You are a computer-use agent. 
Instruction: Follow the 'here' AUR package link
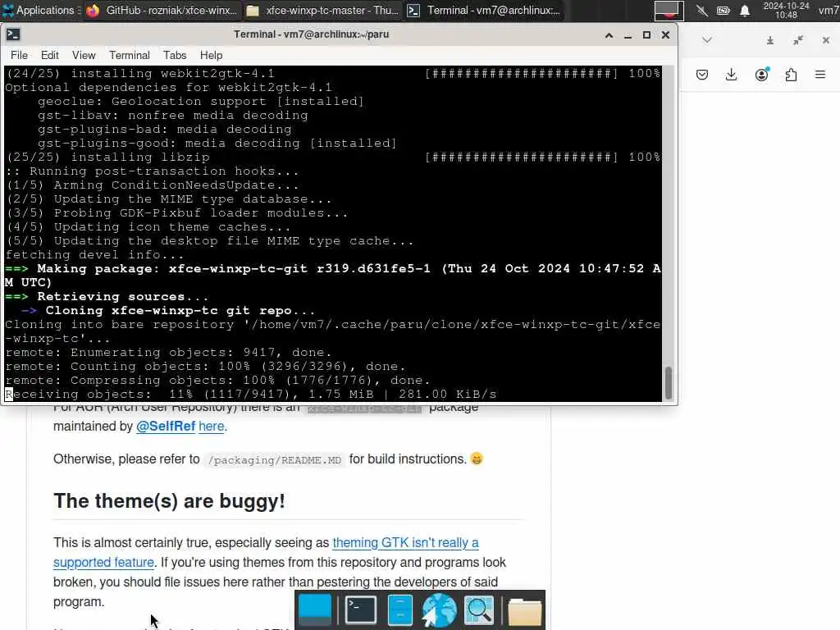coord(211,427)
